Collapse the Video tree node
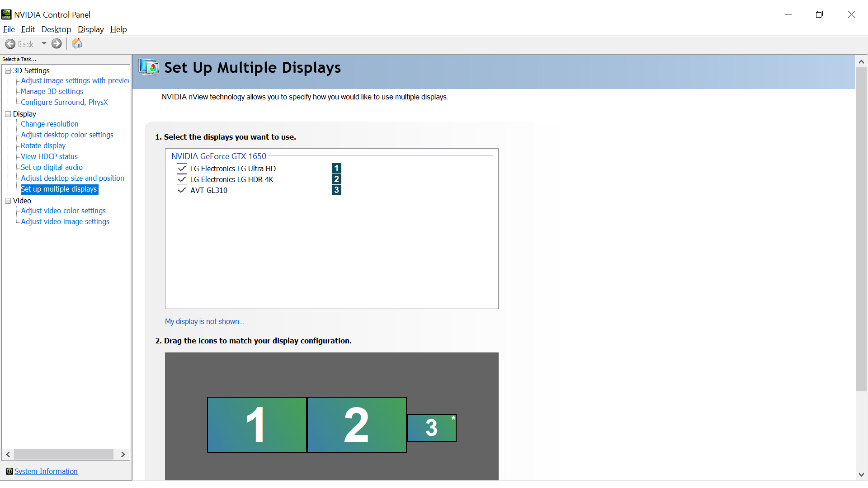The width and height of the screenshot is (868, 488). [8, 201]
